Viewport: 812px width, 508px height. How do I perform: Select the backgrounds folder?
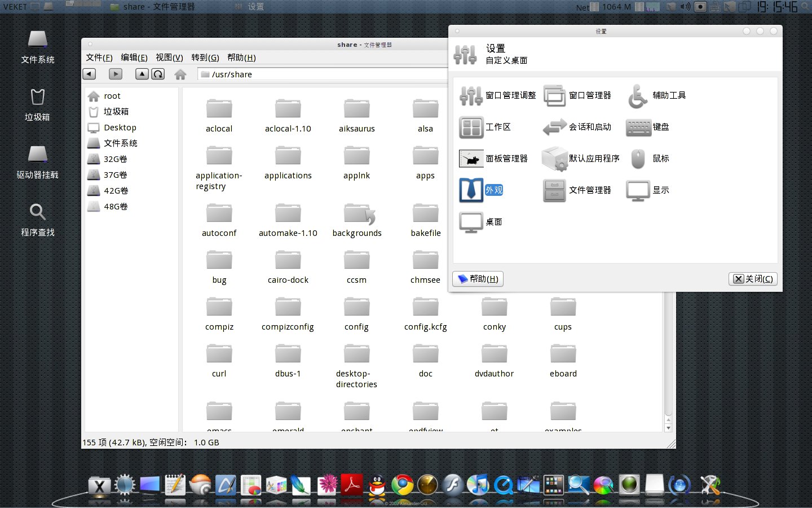357,220
